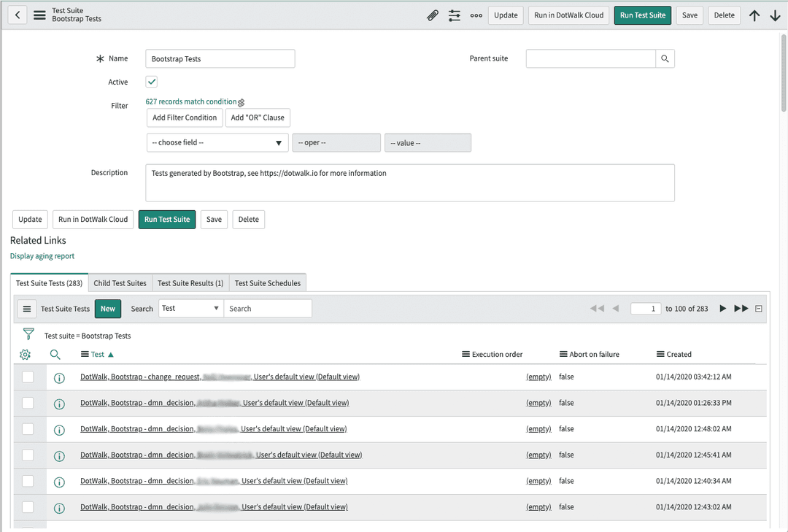Open the Created column menu icon
This screenshot has width=788, height=532.
click(x=660, y=354)
